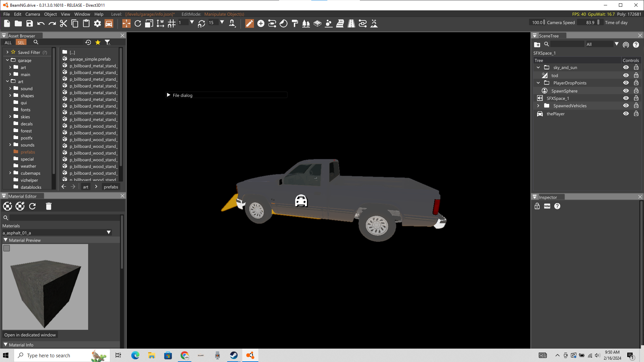
Task: Expand the cubemaps folder
Action: pyautogui.click(x=10, y=173)
